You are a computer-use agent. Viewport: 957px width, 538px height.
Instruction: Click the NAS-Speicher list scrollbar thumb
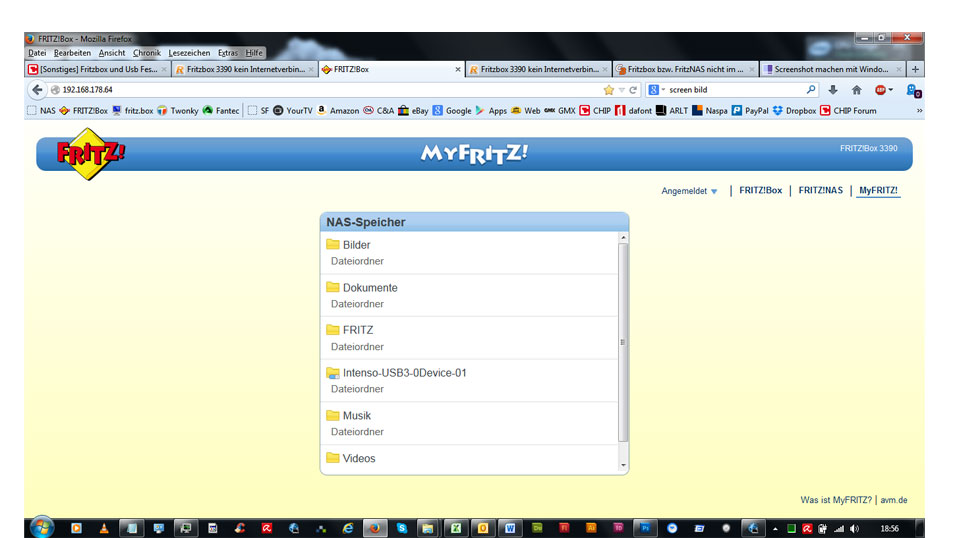point(623,342)
